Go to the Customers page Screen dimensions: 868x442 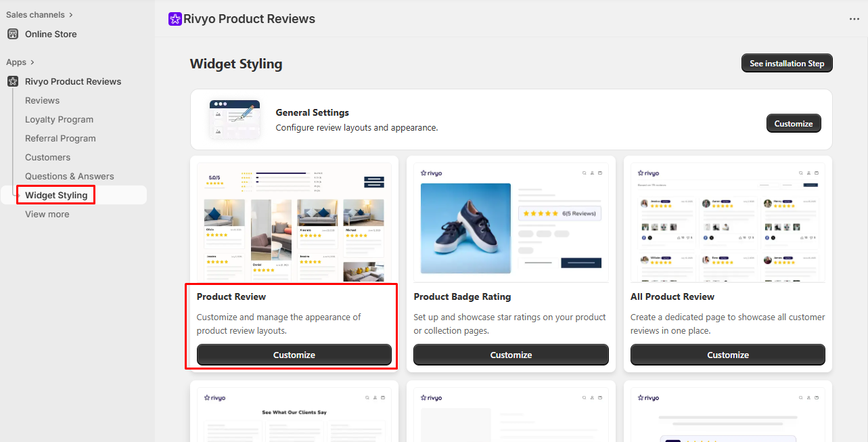click(47, 157)
